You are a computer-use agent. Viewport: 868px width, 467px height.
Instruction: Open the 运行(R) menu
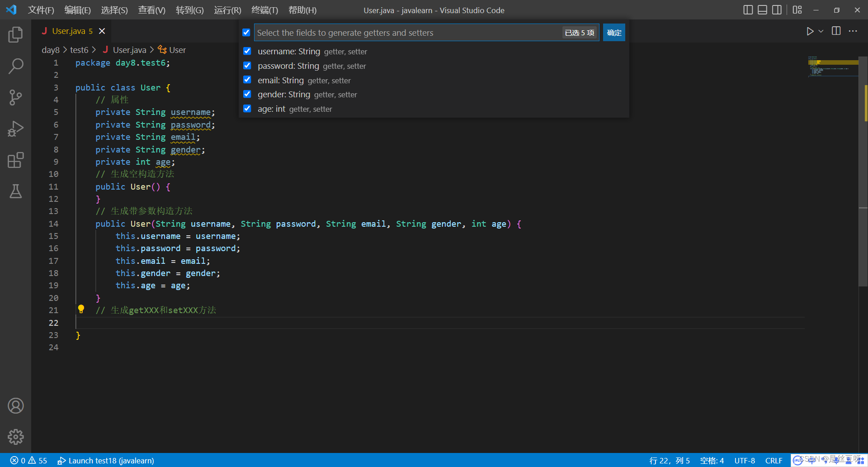(x=227, y=10)
